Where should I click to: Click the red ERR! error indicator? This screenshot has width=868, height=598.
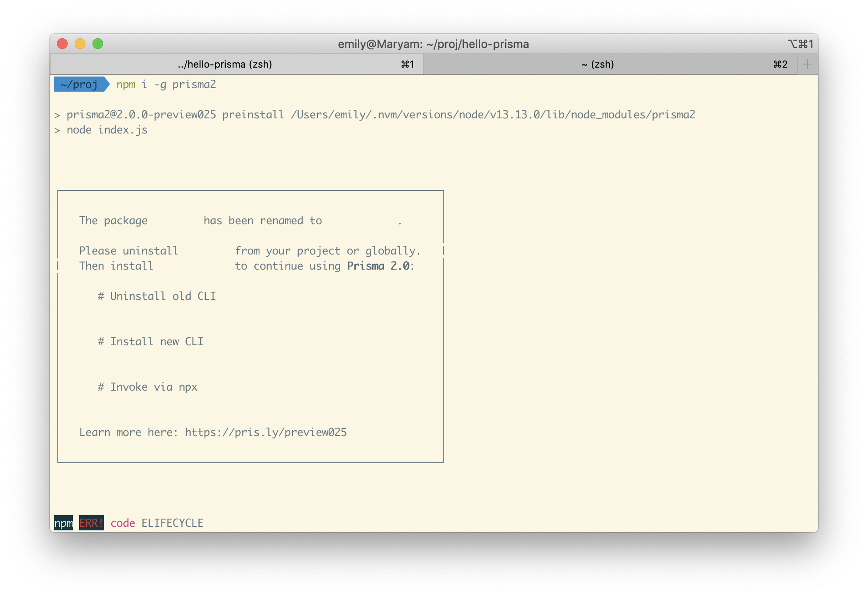91,523
